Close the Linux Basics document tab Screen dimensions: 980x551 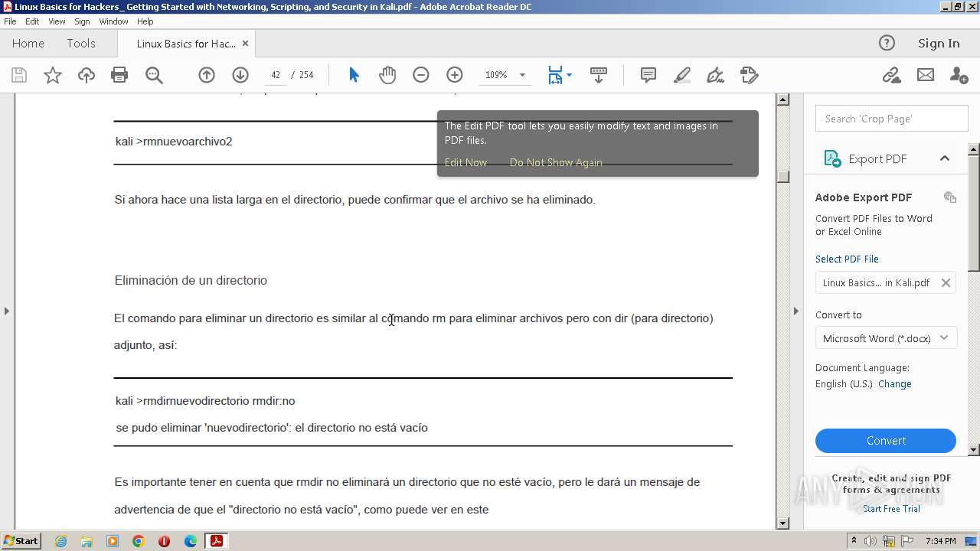(x=245, y=44)
